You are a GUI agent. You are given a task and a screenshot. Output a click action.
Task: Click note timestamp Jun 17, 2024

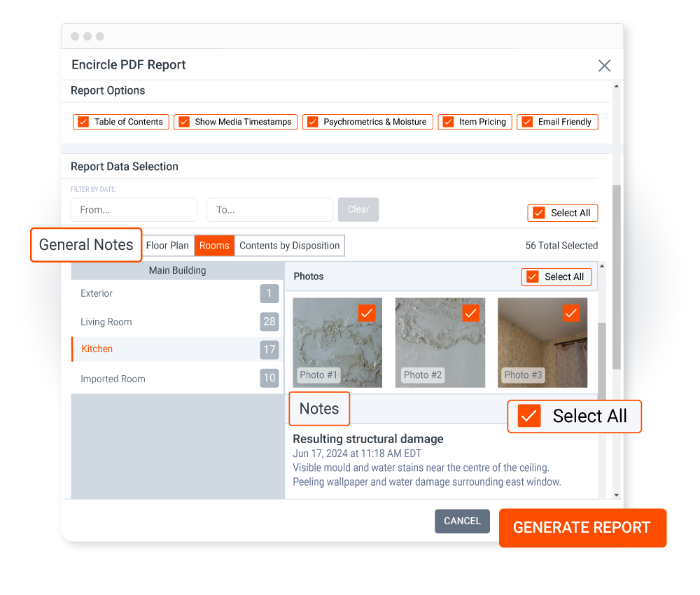click(x=357, y=454)
